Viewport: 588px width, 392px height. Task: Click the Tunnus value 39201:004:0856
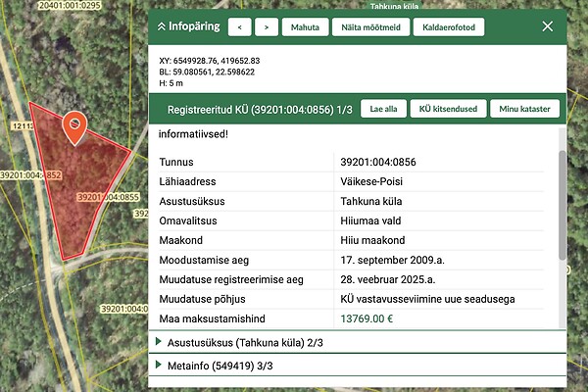pos(378,162)
